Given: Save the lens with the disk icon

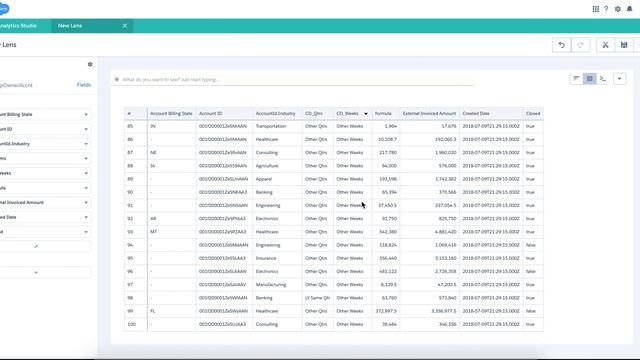Looking at the screenshot, I should [624, 45].
